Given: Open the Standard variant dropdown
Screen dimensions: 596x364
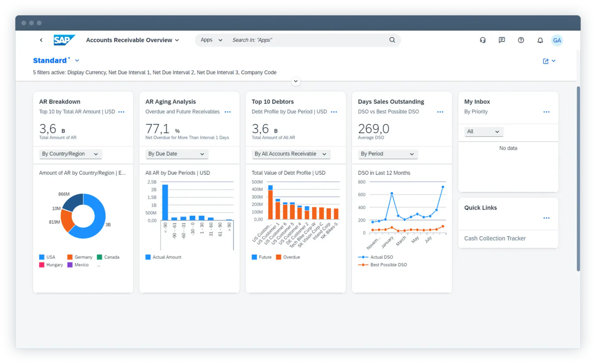Looking at the screenshot, I should pyautogui.click(x=77, y=61).
